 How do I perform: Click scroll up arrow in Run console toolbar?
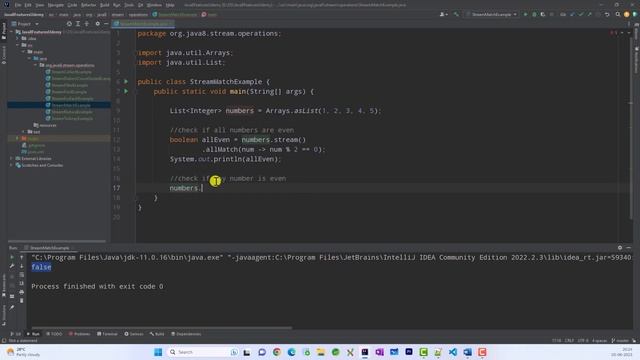pos(22,257)
